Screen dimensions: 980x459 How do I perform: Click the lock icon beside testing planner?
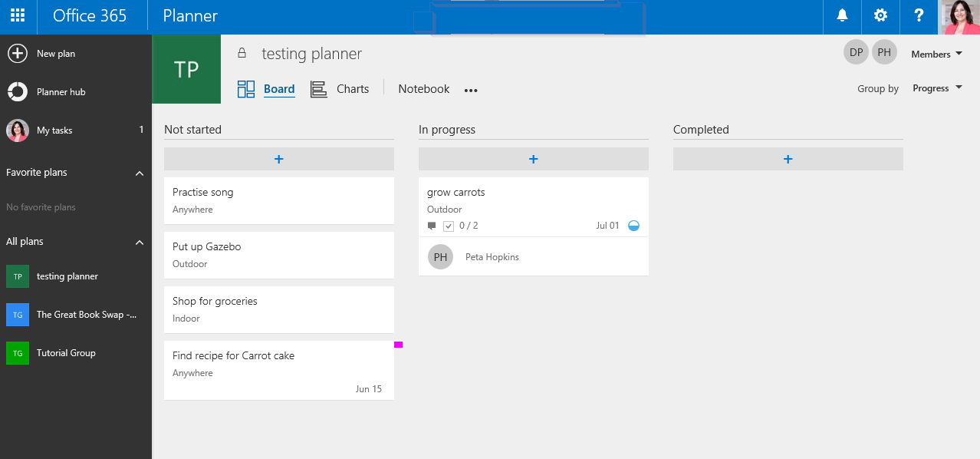pos(242,52)
